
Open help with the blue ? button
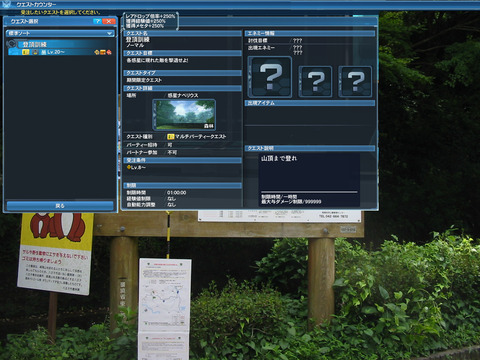[97, 21]
